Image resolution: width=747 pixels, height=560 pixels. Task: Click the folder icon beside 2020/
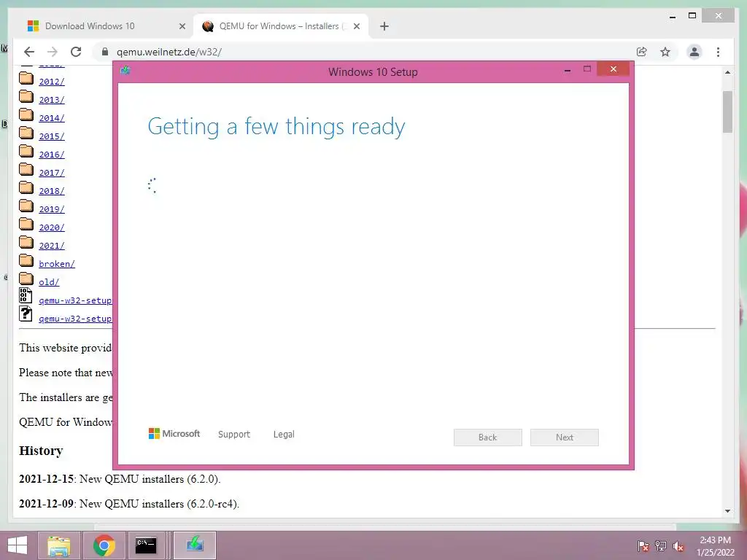(26, 225)
